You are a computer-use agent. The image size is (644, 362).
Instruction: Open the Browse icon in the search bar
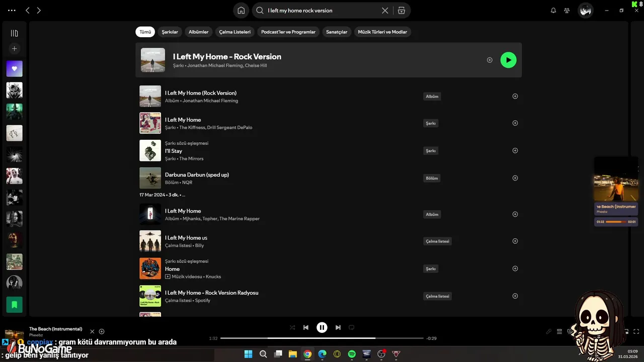[x=401, y=11]
